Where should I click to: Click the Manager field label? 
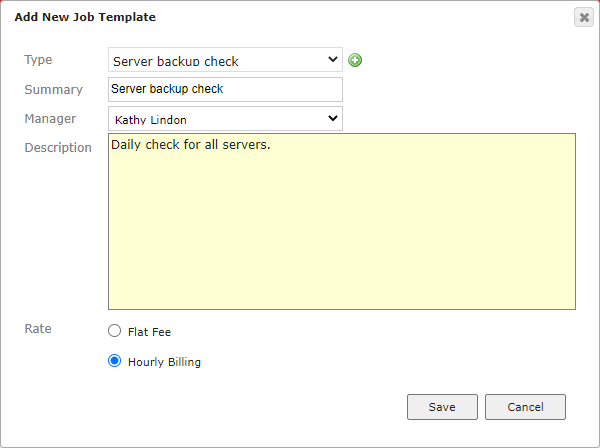tap(50, 119)
